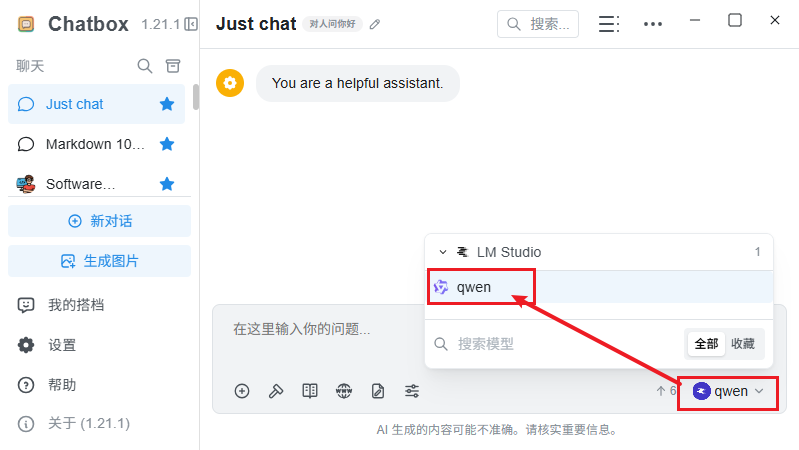Screen dimensions: 799x450
Task: Open chat search in the sidebar
Action: 145,66
